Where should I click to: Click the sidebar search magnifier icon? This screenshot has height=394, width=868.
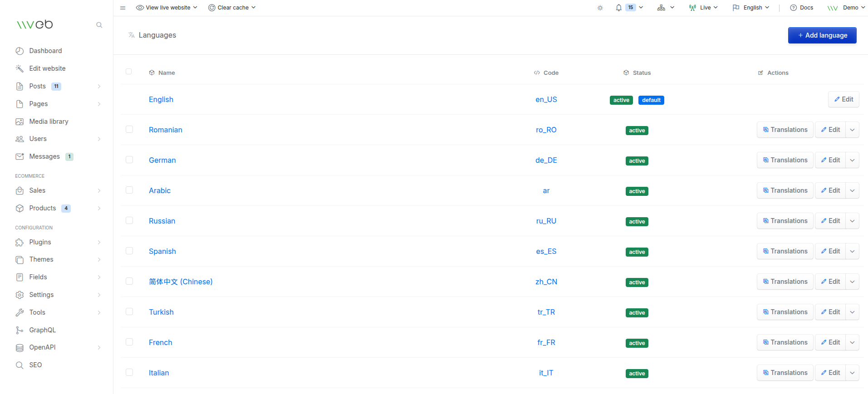[x=99, y=25]
